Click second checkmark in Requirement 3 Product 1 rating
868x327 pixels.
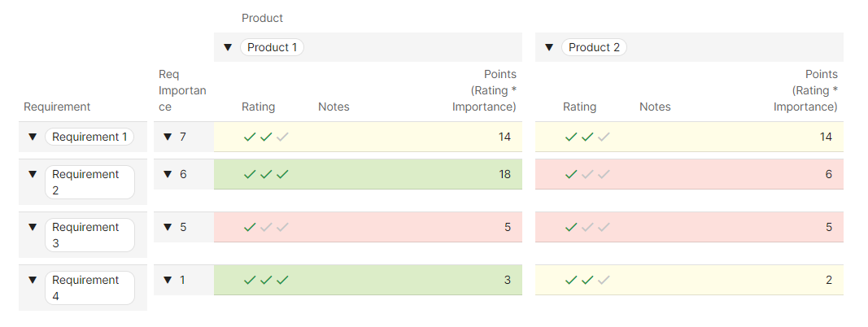[x=266, y=227]
